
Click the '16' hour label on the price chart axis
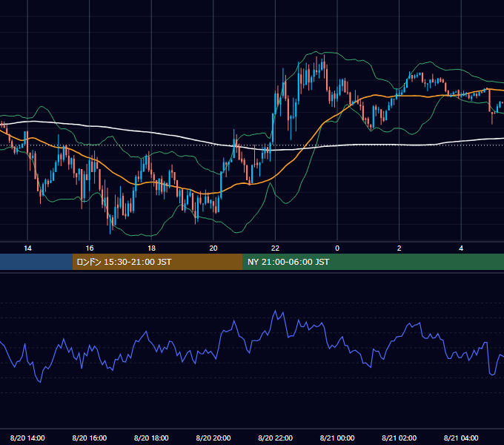coord(90,248)
